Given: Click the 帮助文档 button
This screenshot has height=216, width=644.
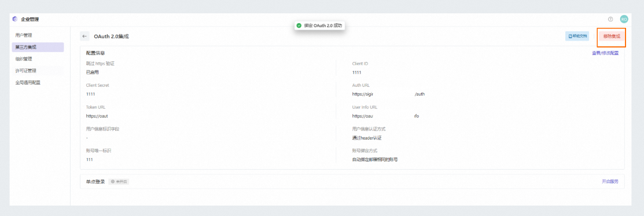Looking at the screenshot, I should [577, 36].
